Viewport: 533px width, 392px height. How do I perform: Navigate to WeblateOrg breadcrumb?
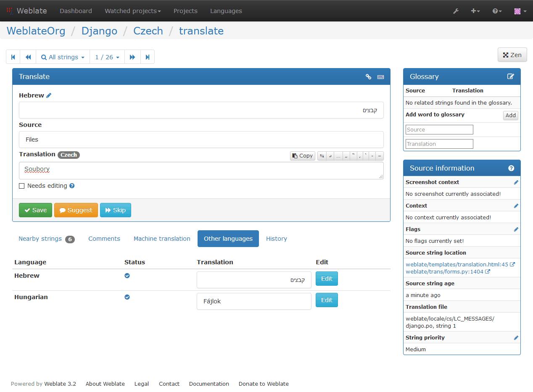coord(36,31)
